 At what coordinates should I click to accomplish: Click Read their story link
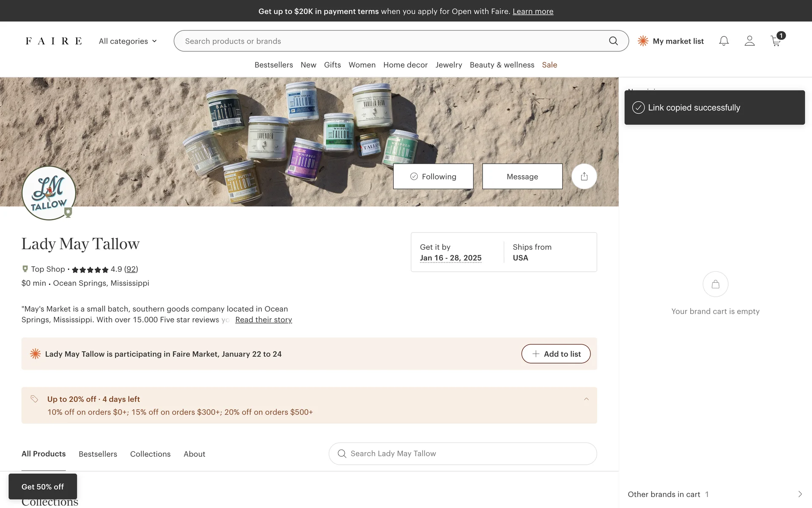tap(263, 320)
